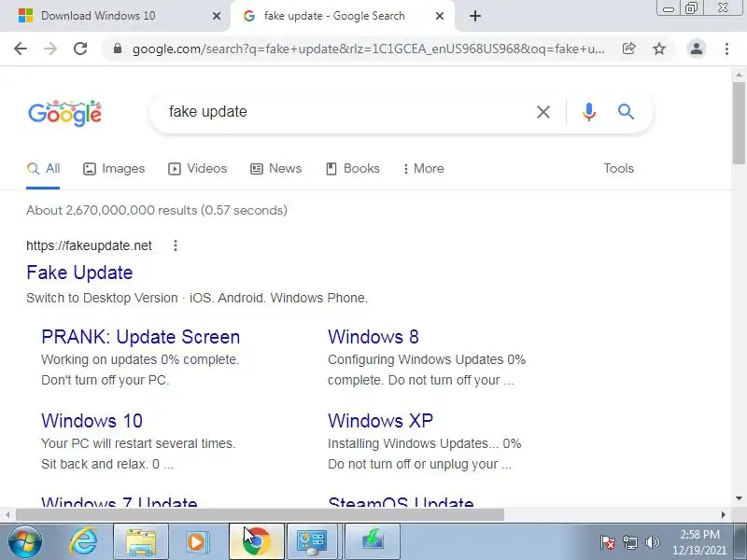Image resolution: width=747 pixels, height=560 pixels.
Task: Submit search with magnifier icon
Action: click(626, 112)
